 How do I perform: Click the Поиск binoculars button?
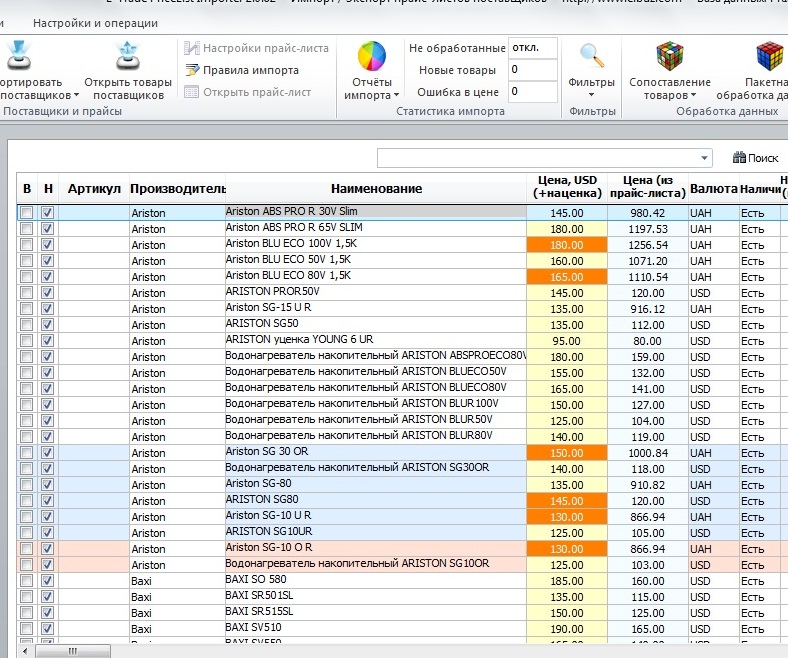point(755,158)
